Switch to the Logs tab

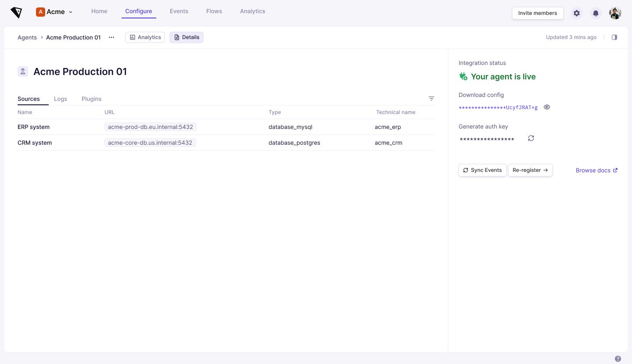point(61,99)
